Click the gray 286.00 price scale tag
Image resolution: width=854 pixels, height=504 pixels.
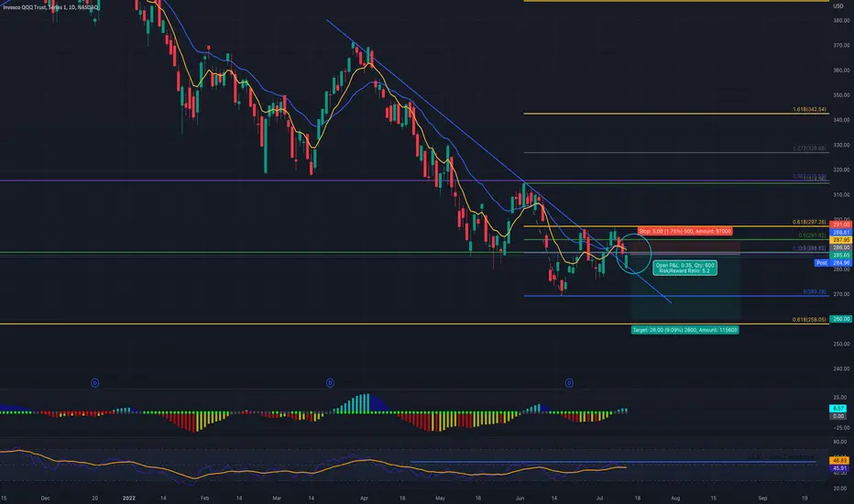point(841,247)
